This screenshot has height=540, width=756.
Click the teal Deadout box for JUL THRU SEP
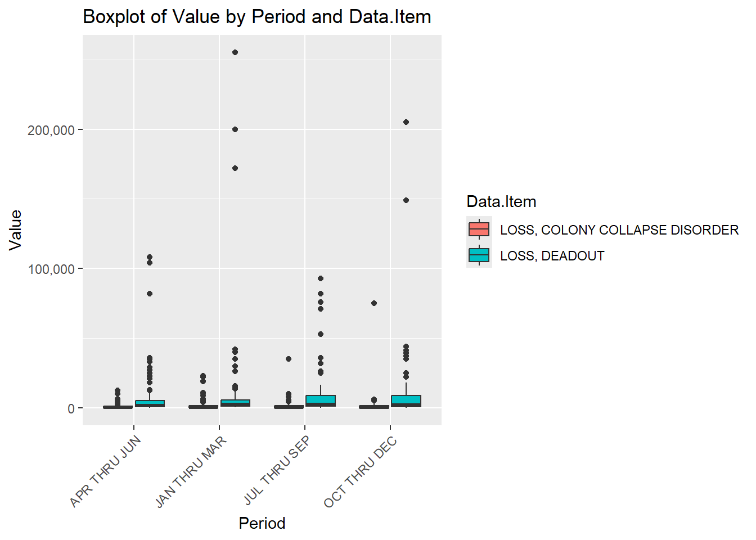pos(321,400)
